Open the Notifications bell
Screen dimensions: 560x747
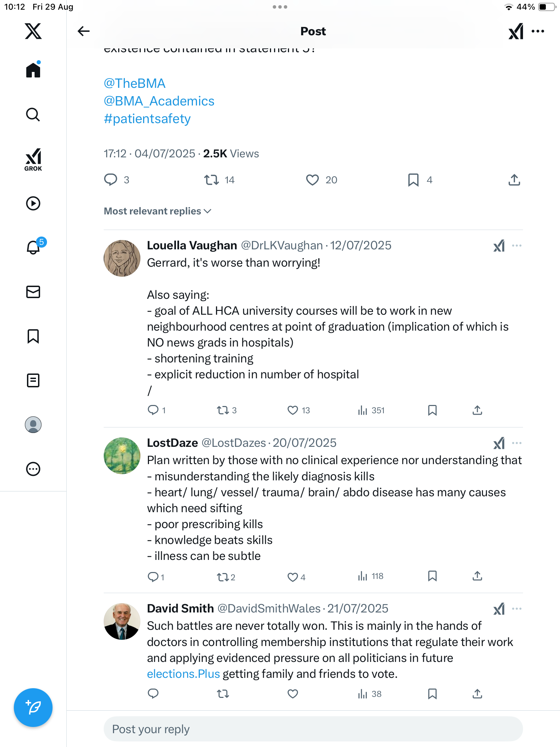click(33, 248)
